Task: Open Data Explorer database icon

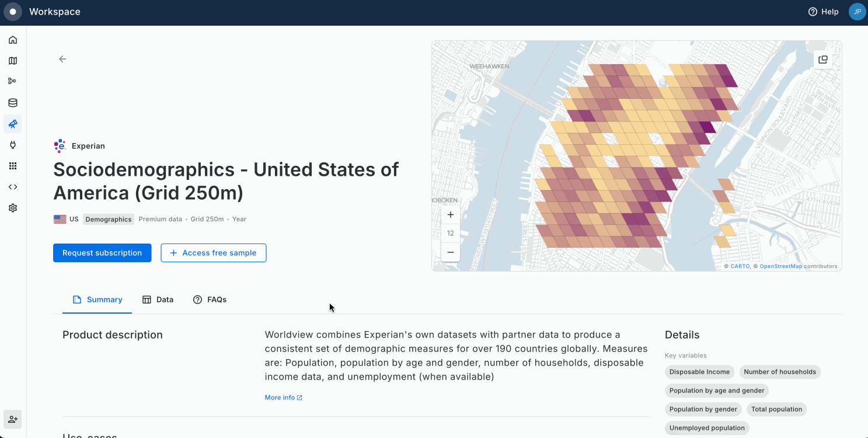Action: pos(13,103)
